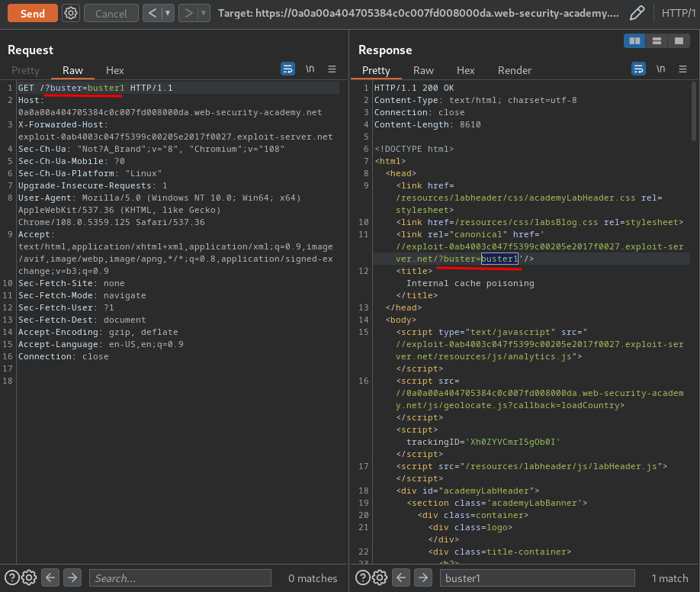Open the Request search settings gear

[29, 578]
